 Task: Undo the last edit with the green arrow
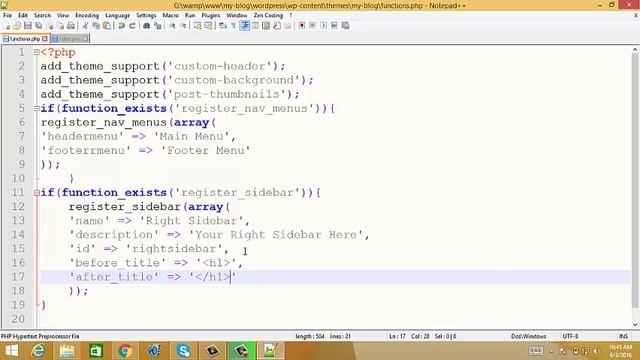pos(121,26)
